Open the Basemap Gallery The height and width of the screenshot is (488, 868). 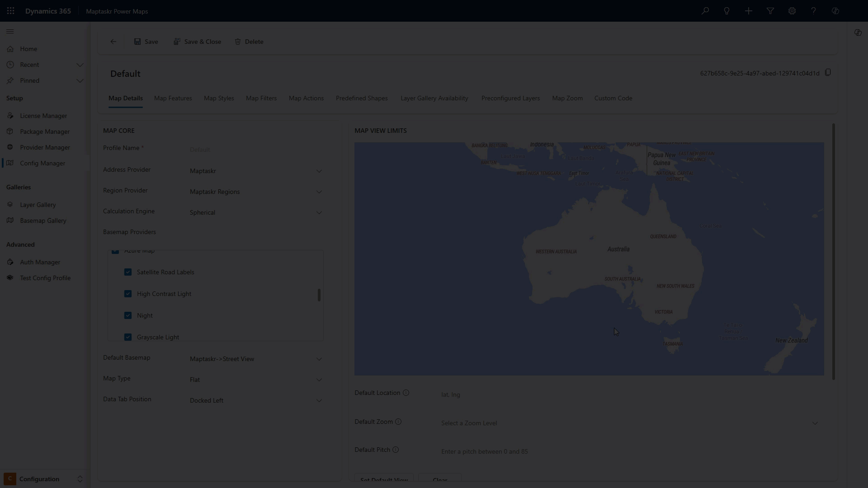pyautogui.click(x=43, y=221)
